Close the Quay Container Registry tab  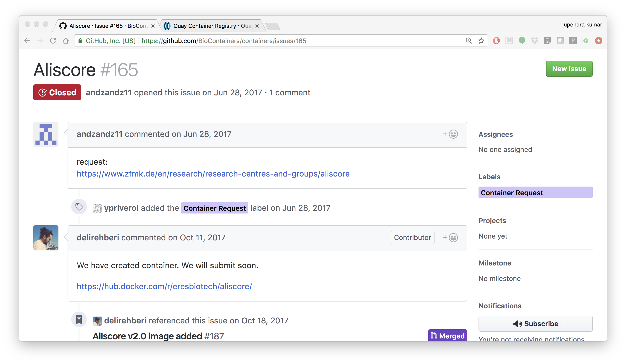[x=257, y=26]
